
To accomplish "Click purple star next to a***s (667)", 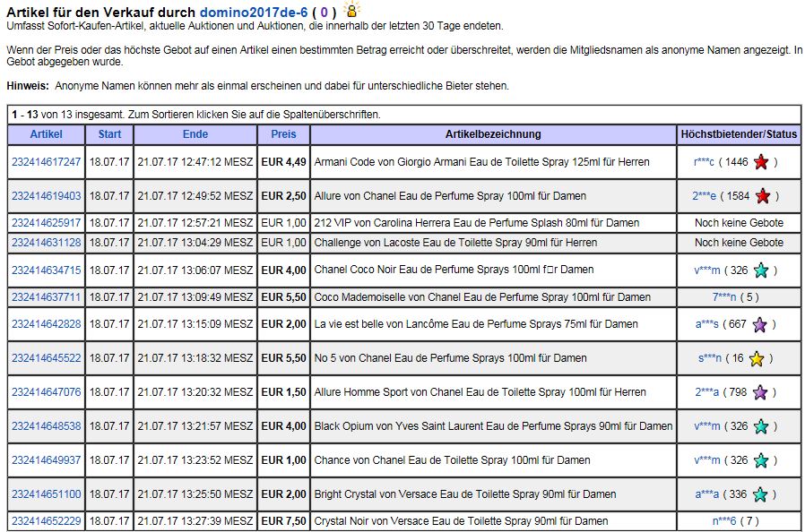I will point(759,324).
